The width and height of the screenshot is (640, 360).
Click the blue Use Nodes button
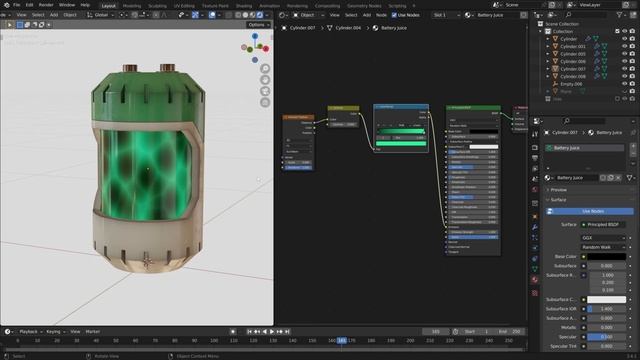tap(590, 211)
